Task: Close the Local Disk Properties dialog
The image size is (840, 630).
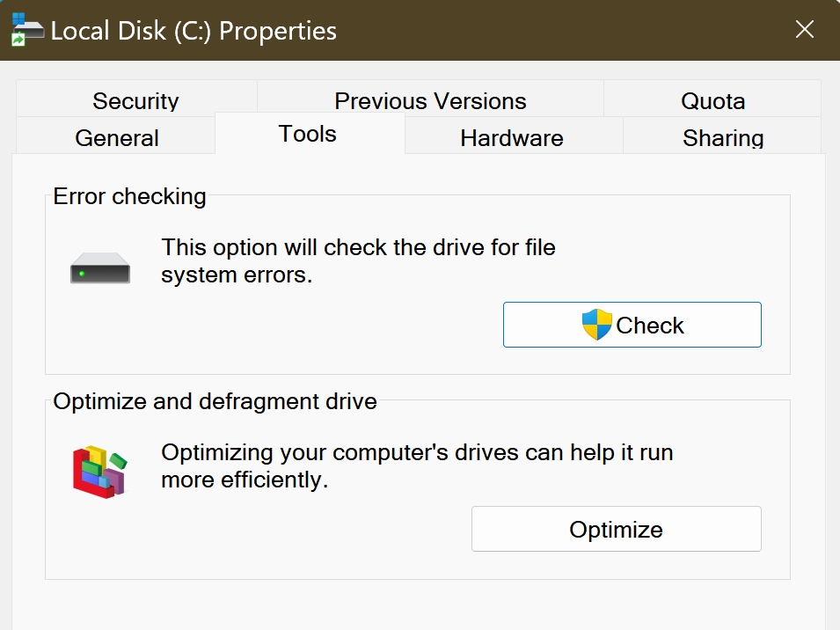Action: [804, 30]
